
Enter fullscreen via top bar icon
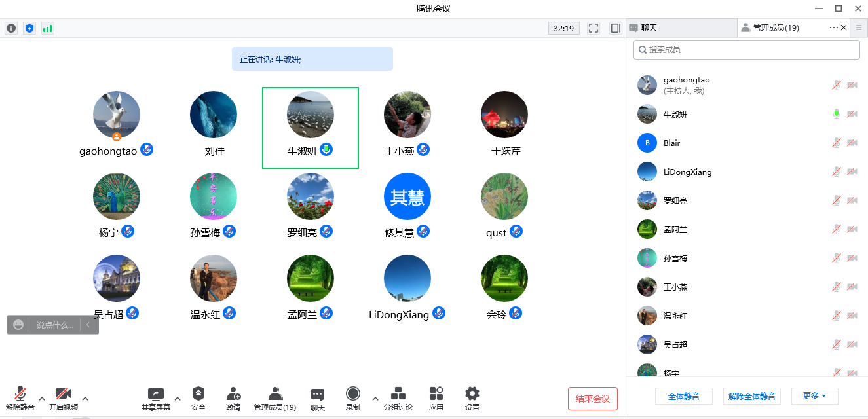[594, 28]
